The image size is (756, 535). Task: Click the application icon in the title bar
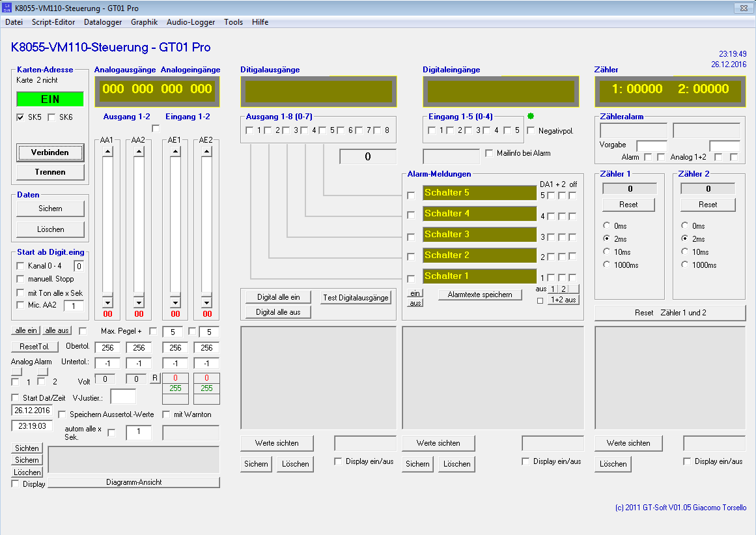click(7, 8)
